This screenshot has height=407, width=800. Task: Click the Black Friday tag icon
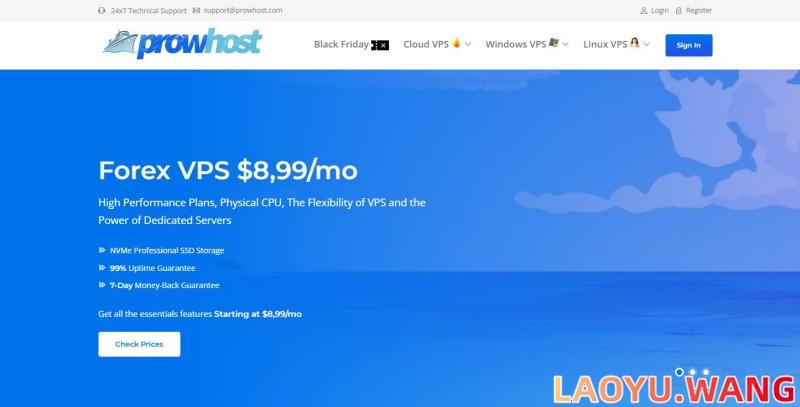coord(380,45)
